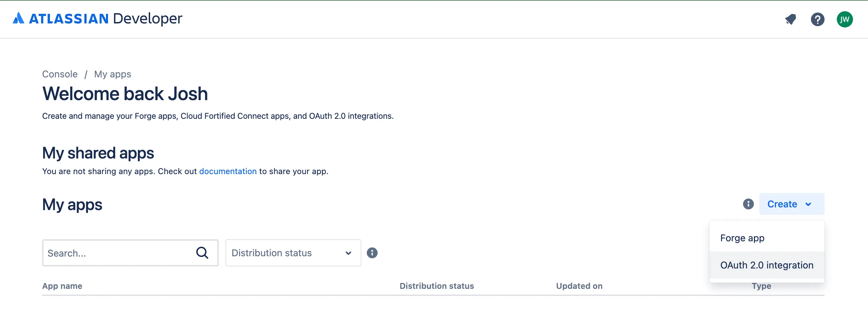Screen dimensions: 868x336
Task: Sort by App name column header
Action: point(62,286)
